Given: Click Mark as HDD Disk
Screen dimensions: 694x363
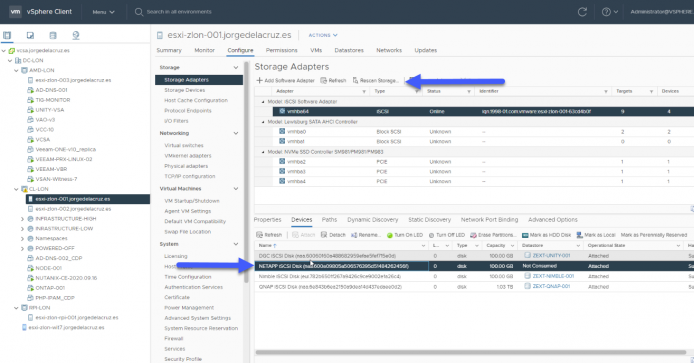Looking at the screenshot, I should click(546, 235).
